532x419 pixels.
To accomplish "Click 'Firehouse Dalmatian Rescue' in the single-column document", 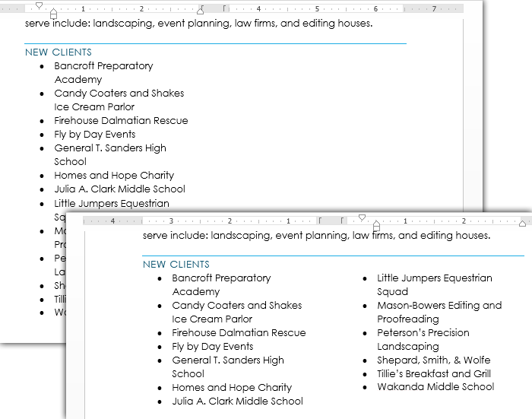I will (121, 121).
